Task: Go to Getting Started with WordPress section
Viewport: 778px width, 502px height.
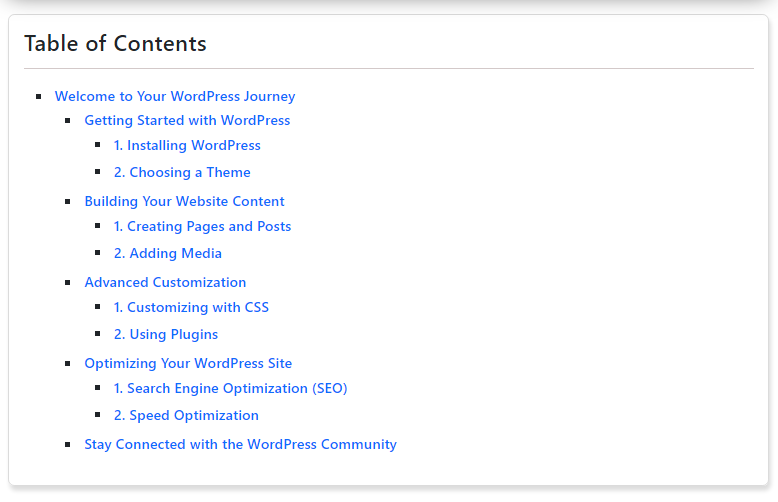Action: pyautogui.click(x=187, y=121)
